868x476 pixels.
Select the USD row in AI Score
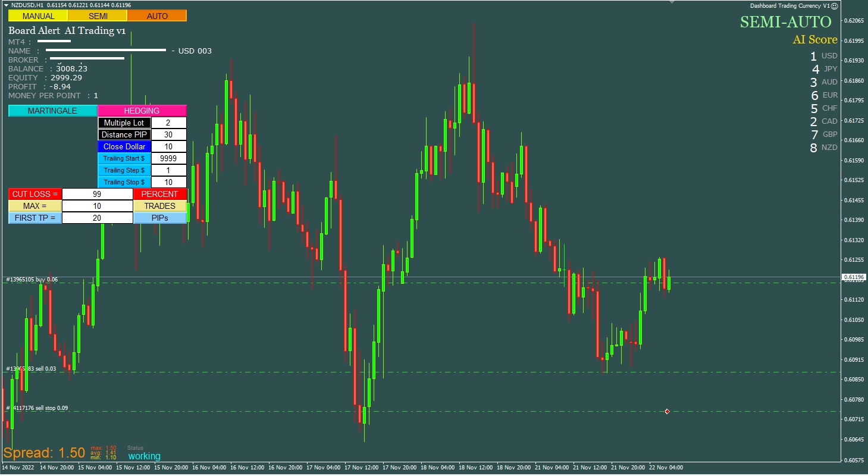click(823, 56)
